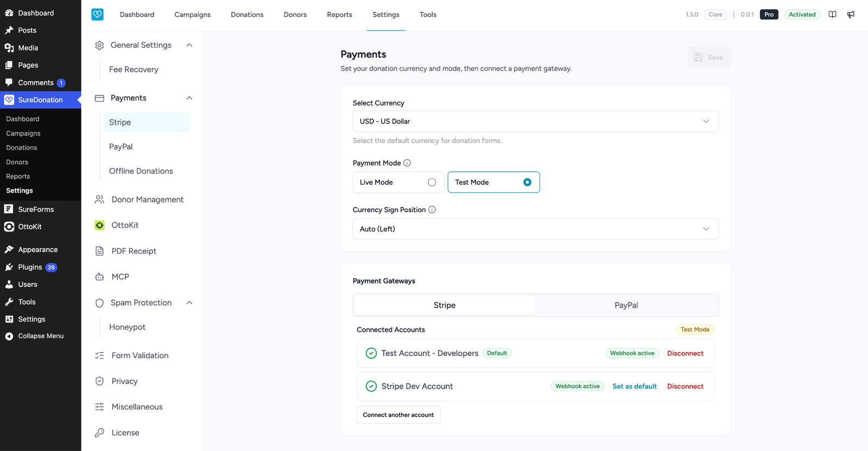Open the Select Currency dropdown
The width and height of the screenshot is (868, 451).
click(x=535, y=121)
